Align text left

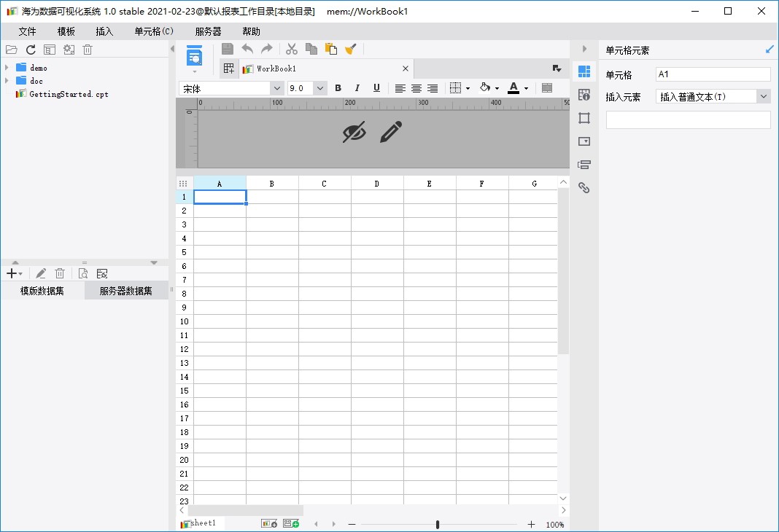400,88
